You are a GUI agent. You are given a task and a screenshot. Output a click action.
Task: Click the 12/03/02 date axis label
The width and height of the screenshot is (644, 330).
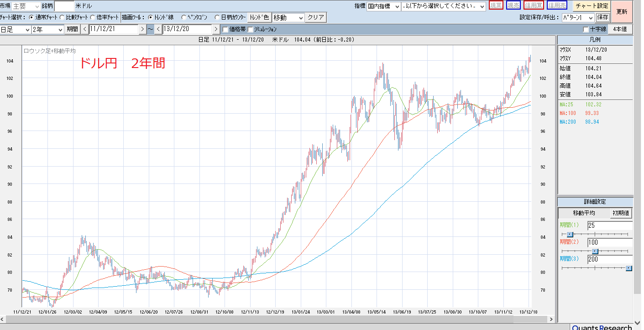point(73,312)
